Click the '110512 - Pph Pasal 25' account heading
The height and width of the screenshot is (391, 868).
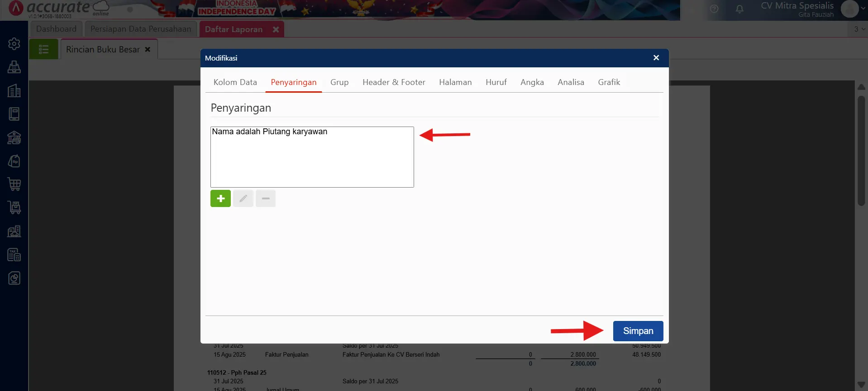(237, 372)
